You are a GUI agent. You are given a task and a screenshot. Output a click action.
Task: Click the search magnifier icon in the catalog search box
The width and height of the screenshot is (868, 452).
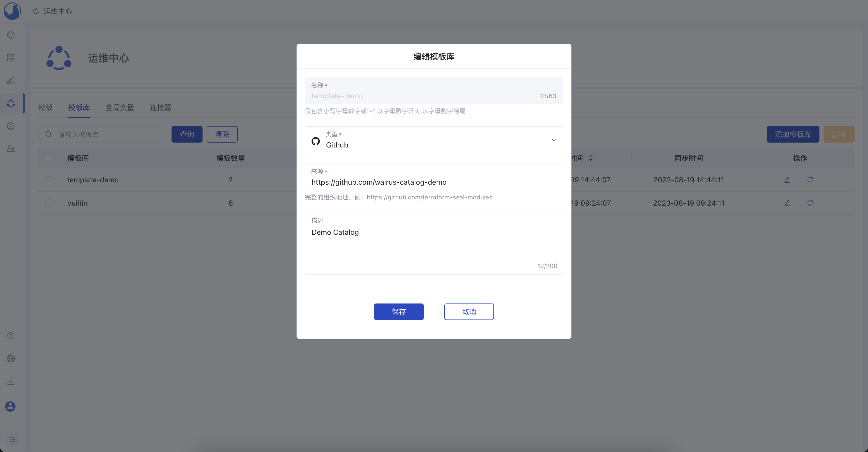(49, 134)
